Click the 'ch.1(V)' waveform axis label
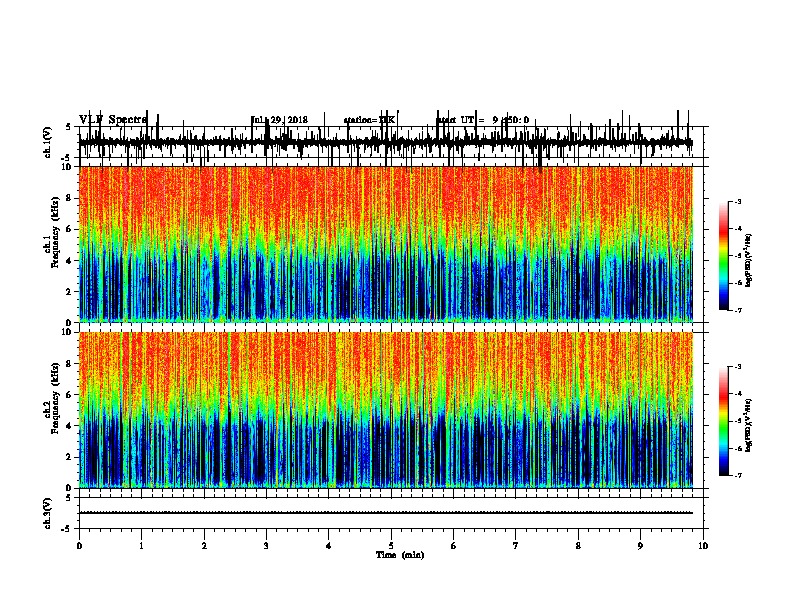 point(48,142)
